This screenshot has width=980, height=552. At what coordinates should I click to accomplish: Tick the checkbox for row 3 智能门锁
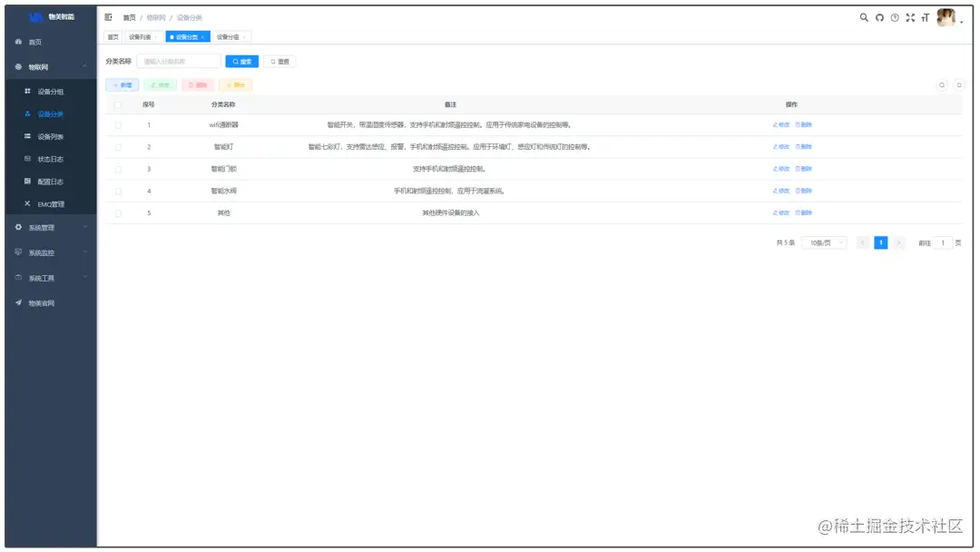coord(118,170)
